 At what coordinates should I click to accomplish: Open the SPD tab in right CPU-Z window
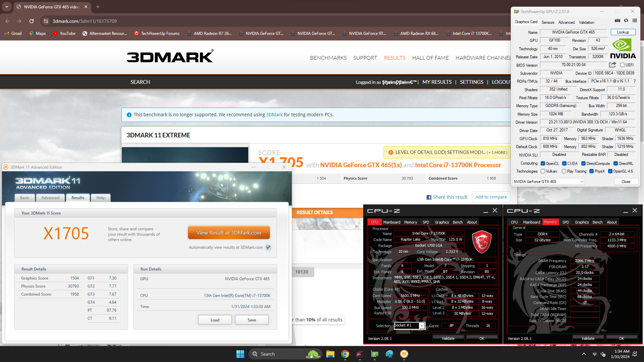click(566, 222)
